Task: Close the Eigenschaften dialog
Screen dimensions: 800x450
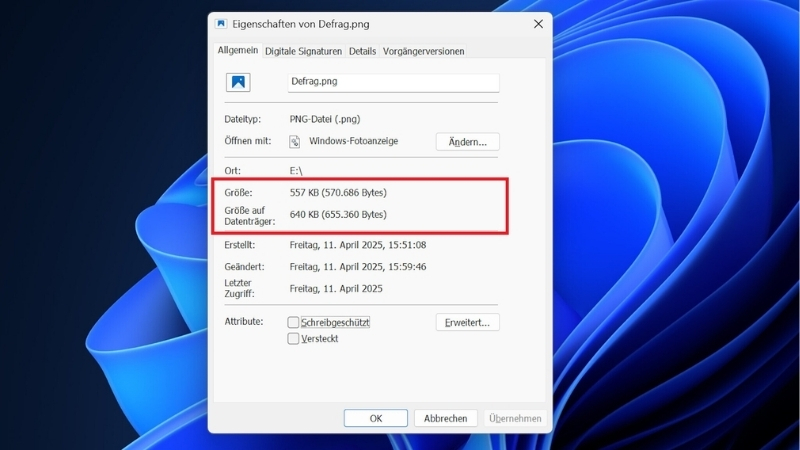Action: click(x=538, y=24)
